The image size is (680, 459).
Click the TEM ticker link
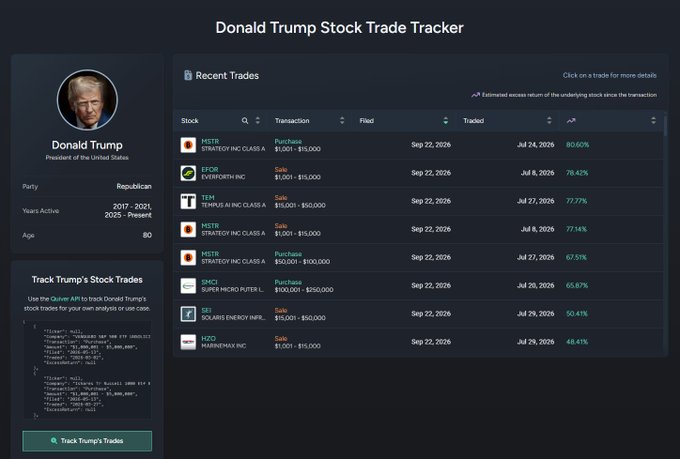click(x=208, y=198)
